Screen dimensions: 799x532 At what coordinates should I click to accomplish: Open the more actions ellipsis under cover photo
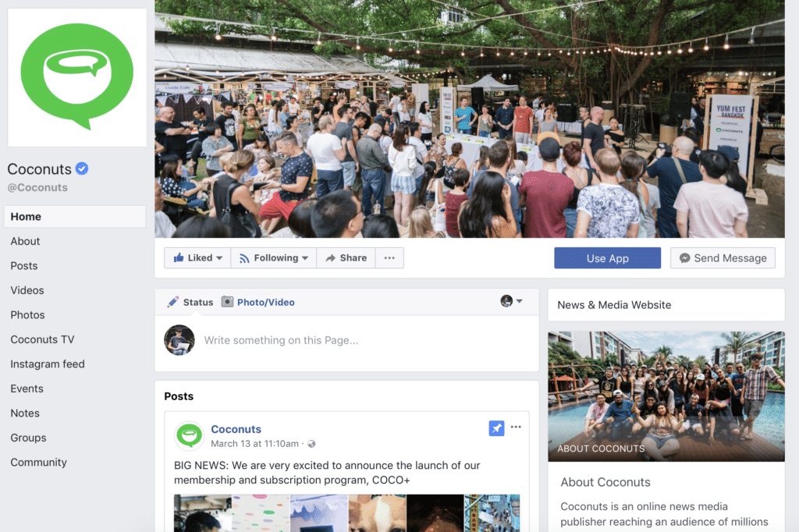389,258
